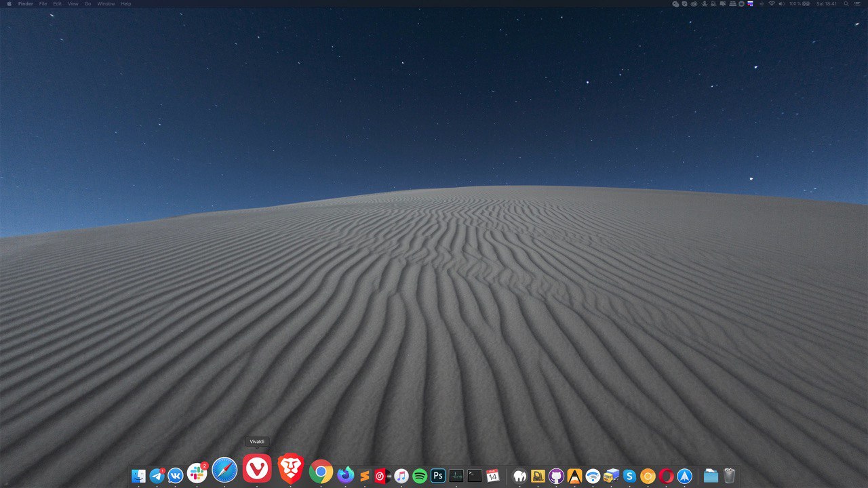Open Opera browser in the Dock

point(666,476)
